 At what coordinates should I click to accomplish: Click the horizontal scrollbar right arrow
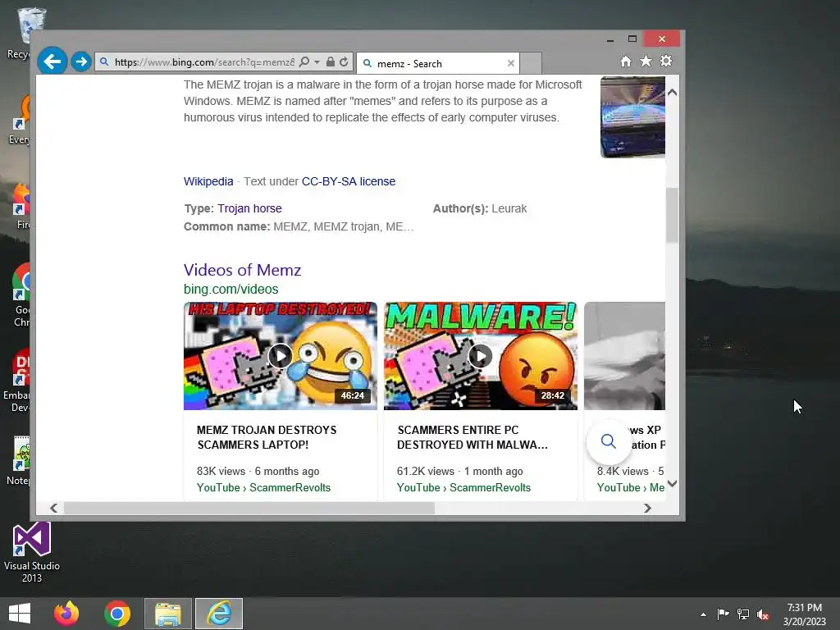647,508
